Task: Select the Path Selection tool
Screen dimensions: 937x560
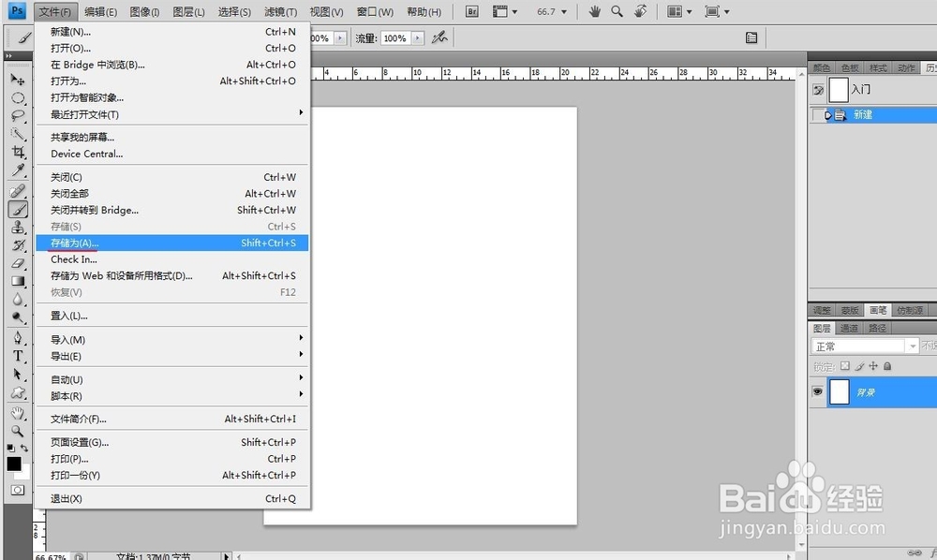Action: click(18, 375)
